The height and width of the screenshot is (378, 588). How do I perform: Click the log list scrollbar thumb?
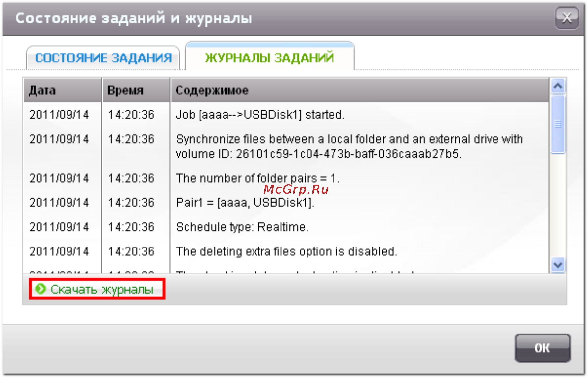(558, 124)
